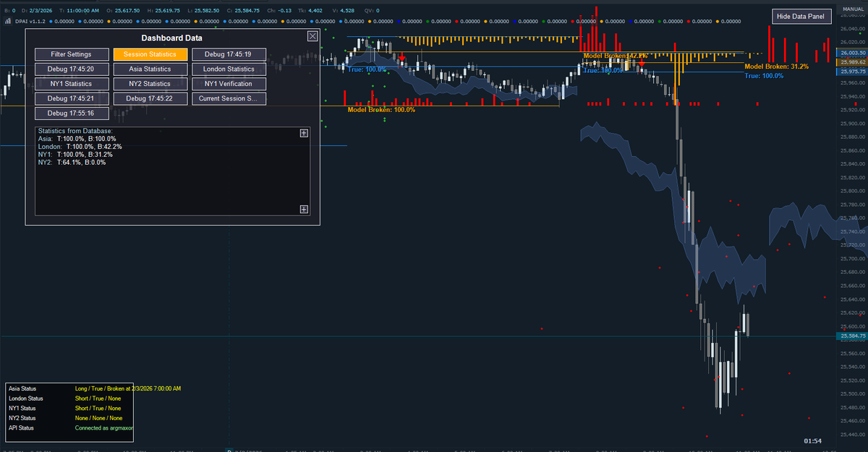Expand the statistics box with the bottom plus icon
This screenshot has width=868, height=452.
tap(304, 209)
